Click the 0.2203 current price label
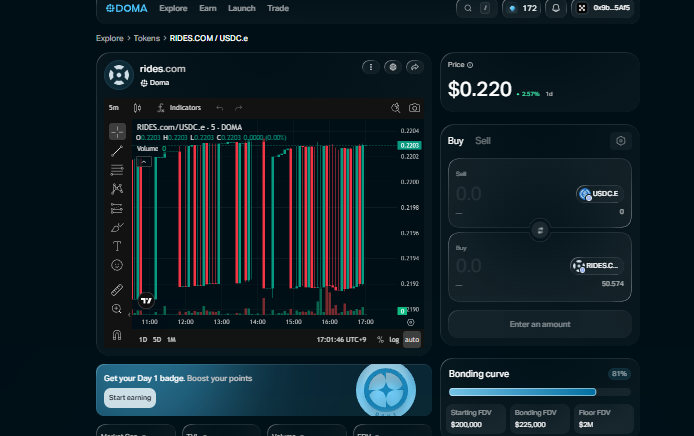The image size is (694, 436). coord(409,146)
